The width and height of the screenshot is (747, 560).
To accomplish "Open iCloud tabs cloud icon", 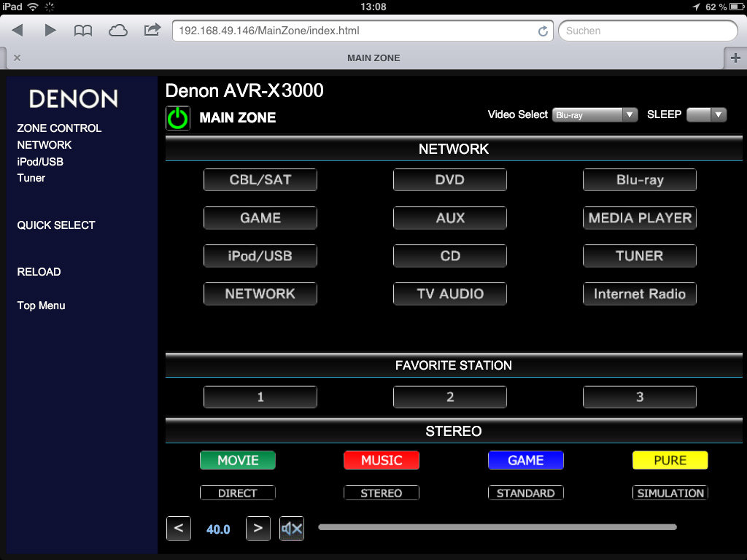I will 117,31.
